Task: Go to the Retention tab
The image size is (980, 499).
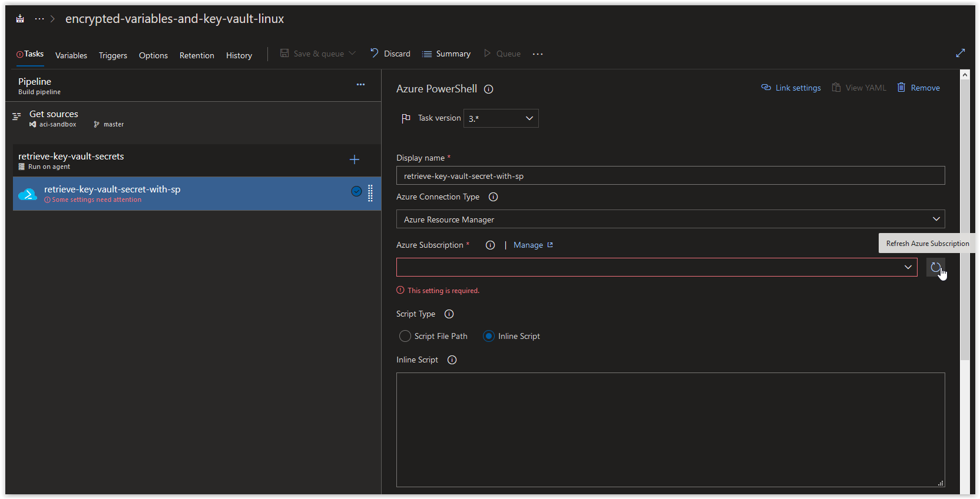Action: [197, 55]
